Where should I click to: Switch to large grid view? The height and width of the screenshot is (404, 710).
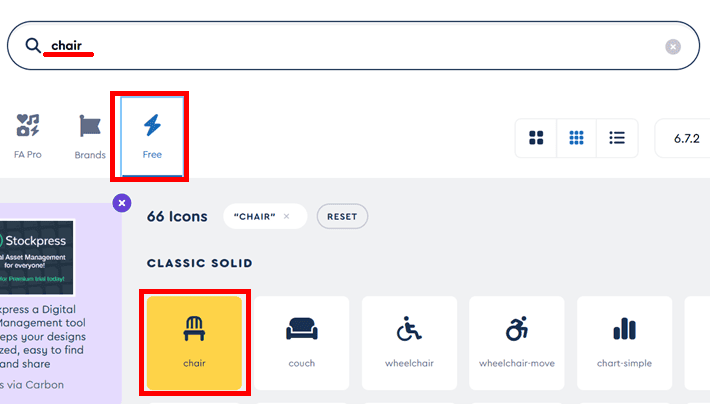(x=536, y=138)
